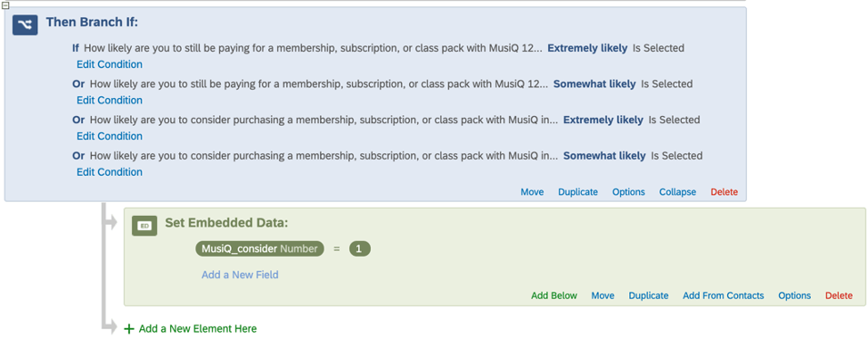Edit the first Extremely likely condition

click(109, 64)
